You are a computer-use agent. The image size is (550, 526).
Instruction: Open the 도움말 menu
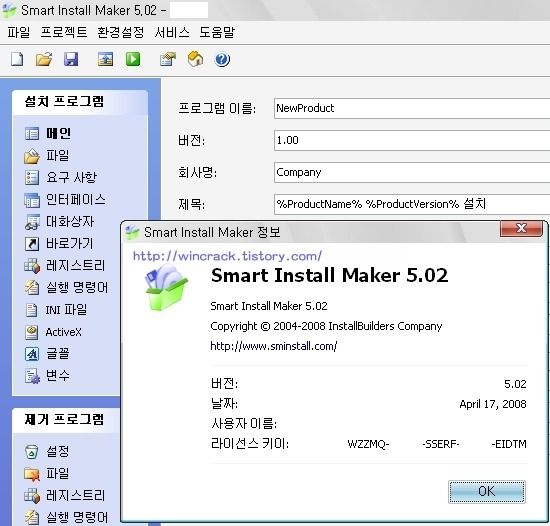(217, 32)
